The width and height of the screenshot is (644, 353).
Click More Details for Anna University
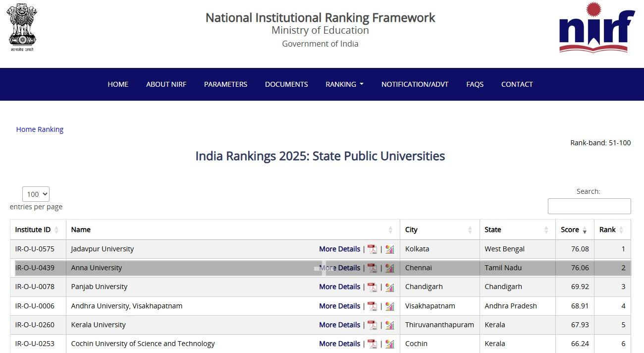339,268
